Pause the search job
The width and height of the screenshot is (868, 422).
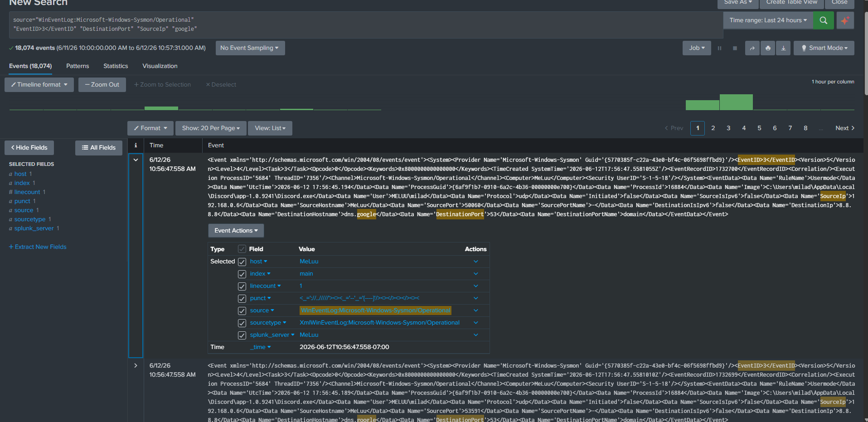[719, 48]
